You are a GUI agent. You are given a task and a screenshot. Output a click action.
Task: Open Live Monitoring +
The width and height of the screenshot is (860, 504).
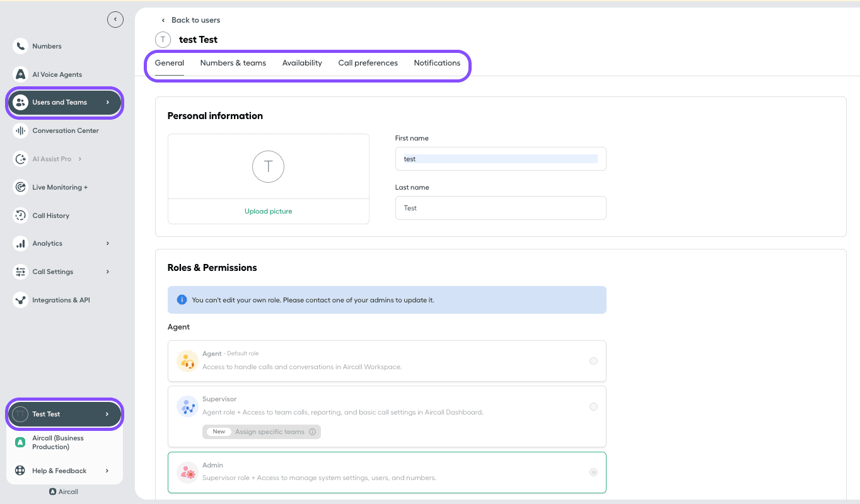pyautogui.click(x=59, y=187)
